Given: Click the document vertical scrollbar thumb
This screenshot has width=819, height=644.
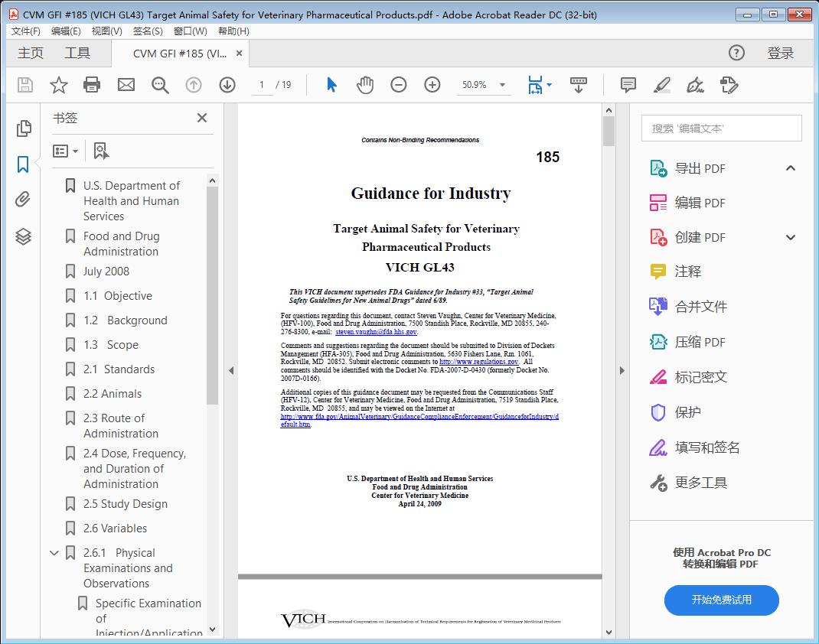Looking at the screenshot, I should tap(609, 131).
